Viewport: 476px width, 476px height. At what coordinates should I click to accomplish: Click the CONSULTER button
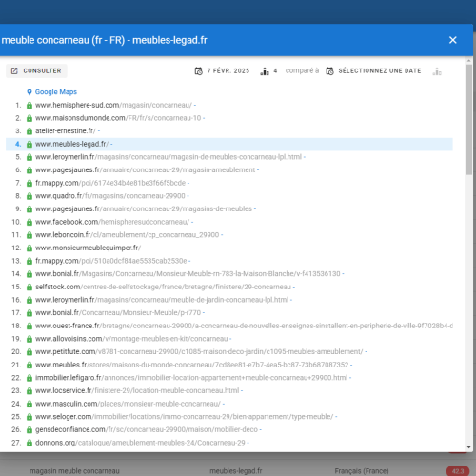(36, 70)
